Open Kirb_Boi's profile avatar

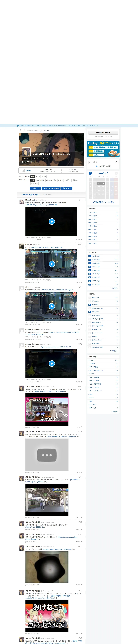(22, 246)
